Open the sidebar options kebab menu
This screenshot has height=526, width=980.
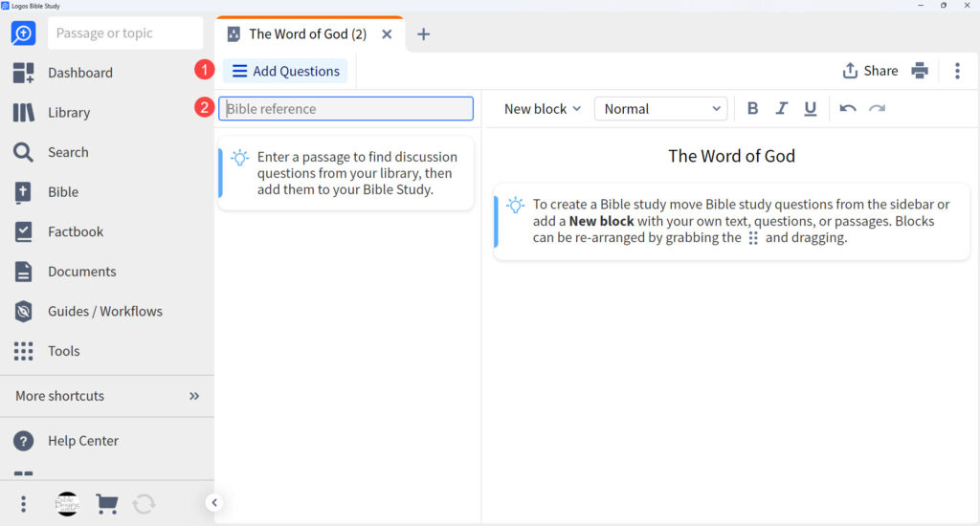(x=23, y=503)
